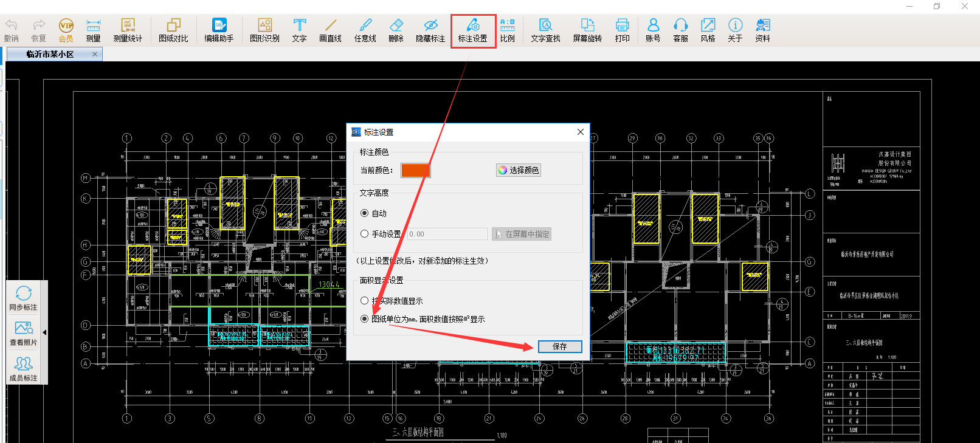Screen dimensions: 980x443
Task: Select the 画直线 draw line tool
Action: (x=330, y=30)
